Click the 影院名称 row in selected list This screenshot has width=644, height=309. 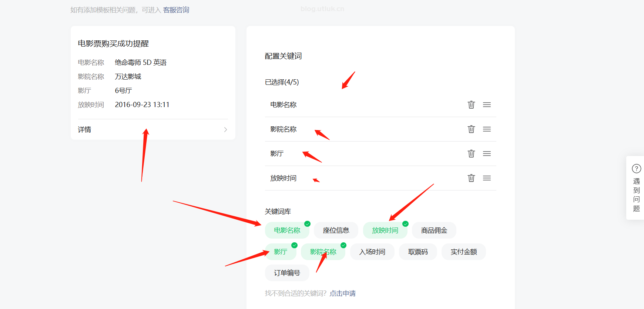(x=380, y=129)
